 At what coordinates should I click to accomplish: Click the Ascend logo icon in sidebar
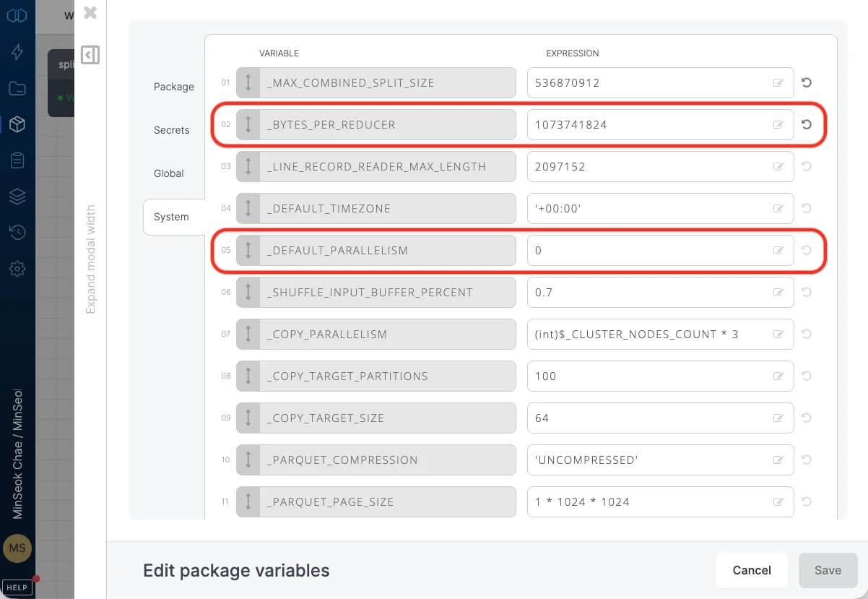[17, 15]
